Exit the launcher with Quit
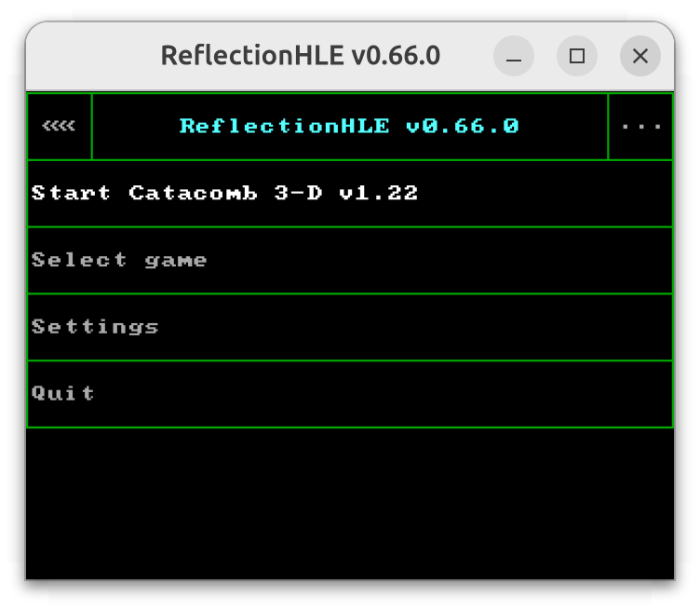The width and height of the screenshot is (700, 611). pos(350,394)
